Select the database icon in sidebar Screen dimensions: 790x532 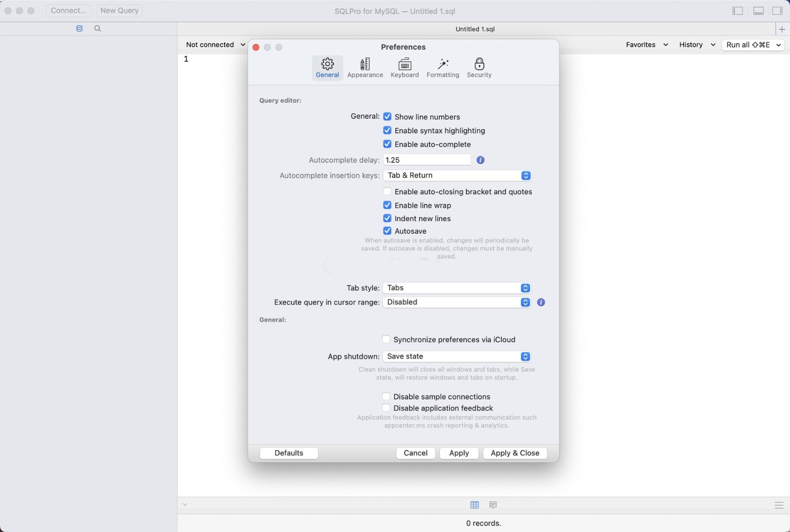(x=79, y=29)
